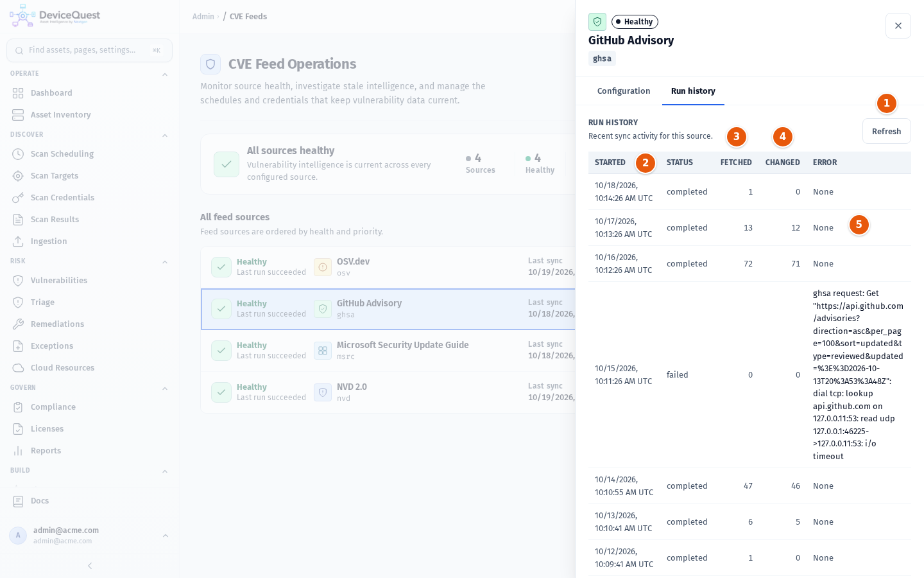Open the admin@acme.com account menu
Viewport: 924px width, 578px height.
tap(89, 536)
